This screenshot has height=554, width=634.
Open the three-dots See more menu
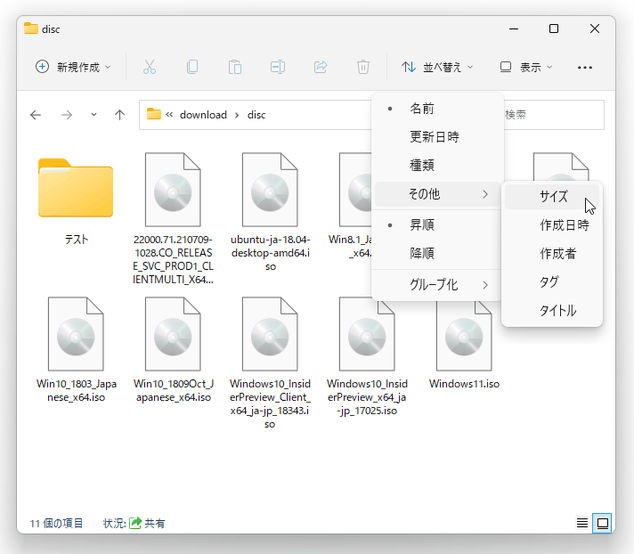pyautogui.click(x=585, y=68)
